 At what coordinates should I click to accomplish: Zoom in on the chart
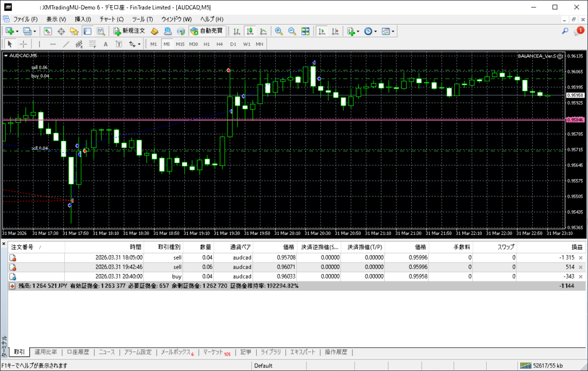coord(278,31)
